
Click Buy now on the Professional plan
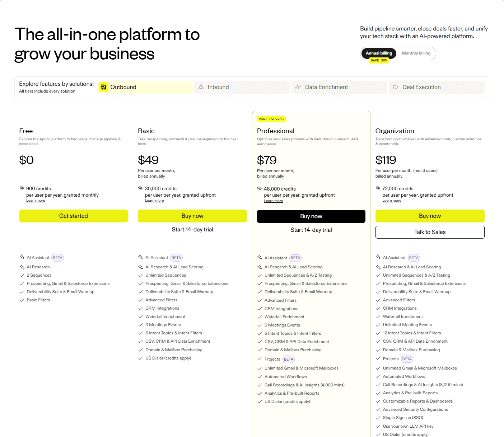point(311,216)
